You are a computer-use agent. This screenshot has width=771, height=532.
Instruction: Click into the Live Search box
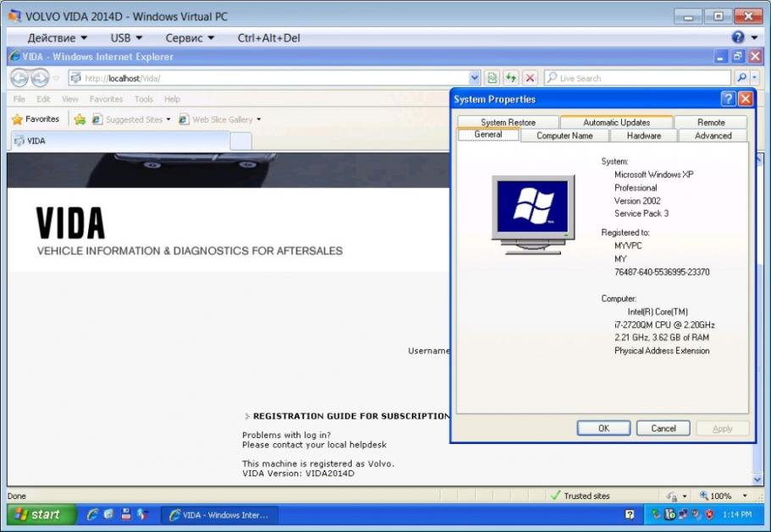(637, 78)
